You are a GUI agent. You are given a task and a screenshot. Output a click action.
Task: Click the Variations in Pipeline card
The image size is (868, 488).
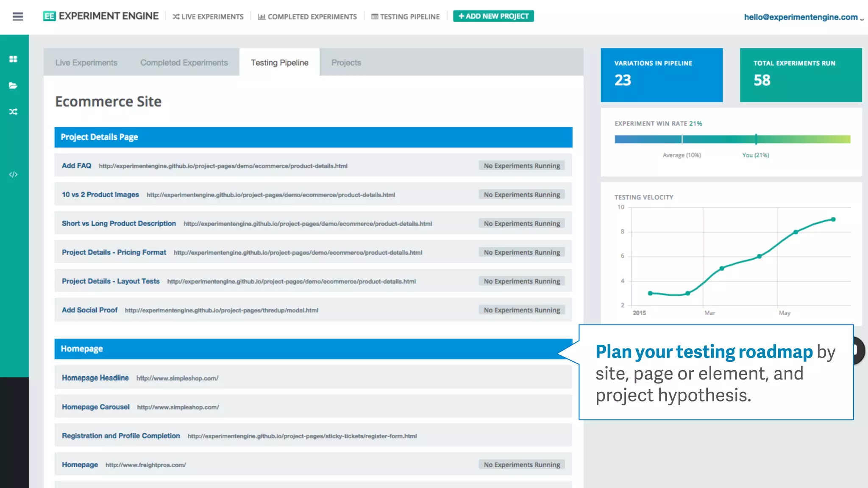coord(662,75)
